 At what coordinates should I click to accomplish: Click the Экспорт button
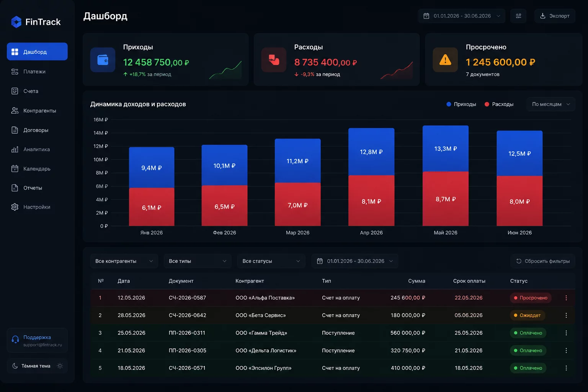point(555,16)
